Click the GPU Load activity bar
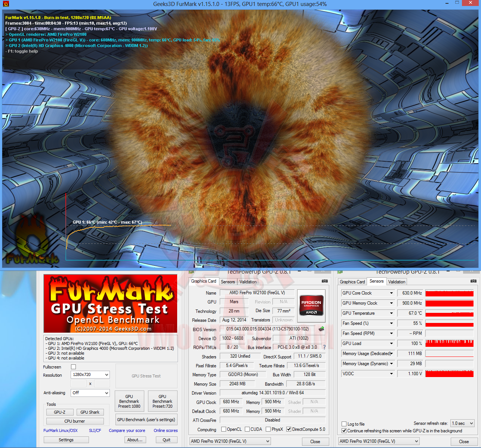Image resolution: width=481 pixels, height=448 pixels. tap(450, 343)
